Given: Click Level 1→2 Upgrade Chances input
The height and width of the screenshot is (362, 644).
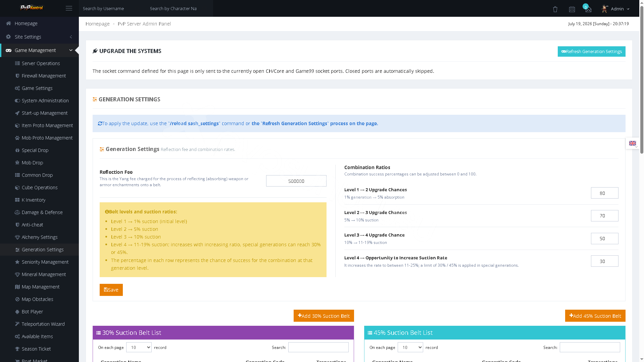Looking at the screenshot, I should [x=604, y=193].
